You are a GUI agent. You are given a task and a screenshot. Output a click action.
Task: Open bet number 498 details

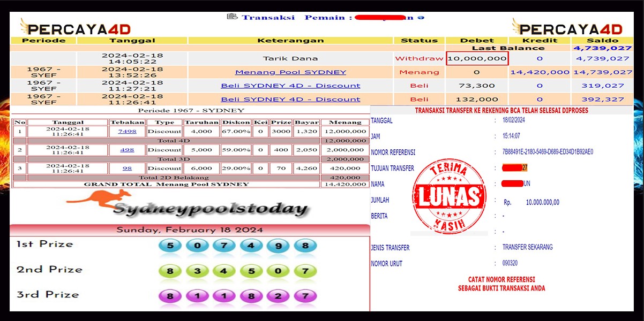(127, 151)
